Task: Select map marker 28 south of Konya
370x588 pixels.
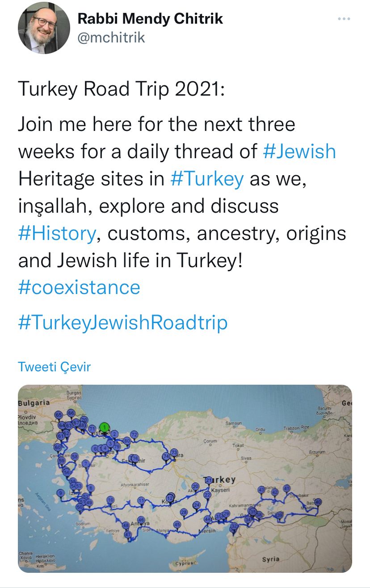Action: [183, 512]
